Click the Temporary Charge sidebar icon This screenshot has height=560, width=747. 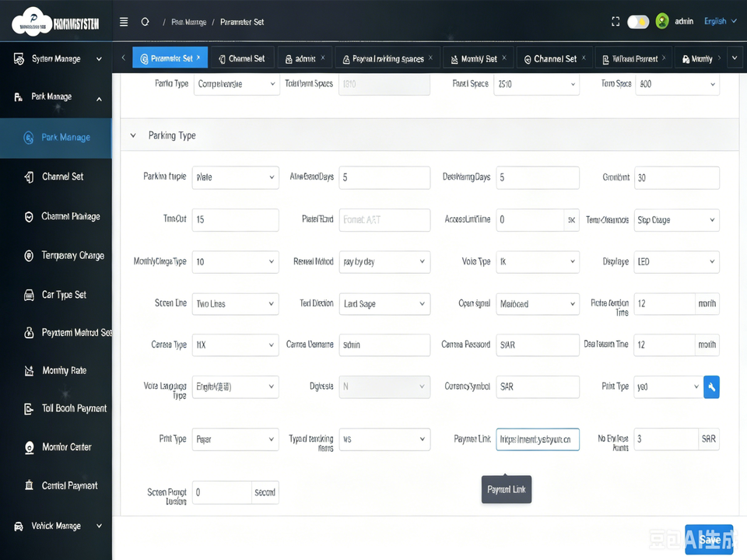(x=29, y=256)
